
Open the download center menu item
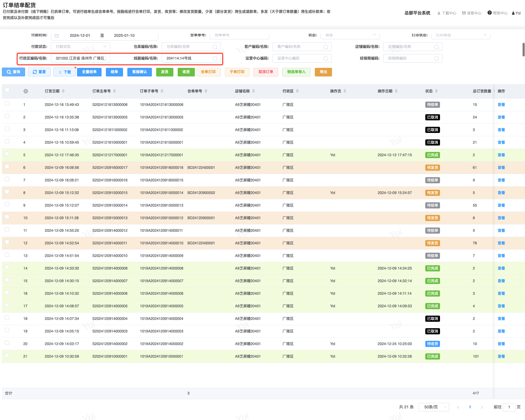point(447,13)
